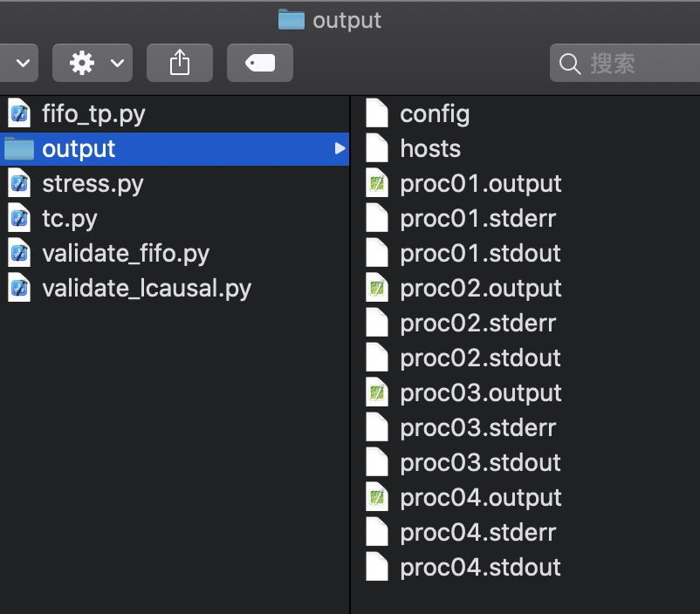Open the partially hidden view options dropdown
The image size is (700, 614).
pyautogui.click(x=19, y=63)
